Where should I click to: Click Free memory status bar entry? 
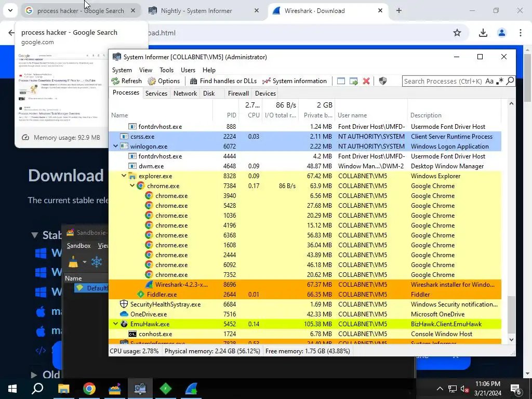(x=308, y=351)
